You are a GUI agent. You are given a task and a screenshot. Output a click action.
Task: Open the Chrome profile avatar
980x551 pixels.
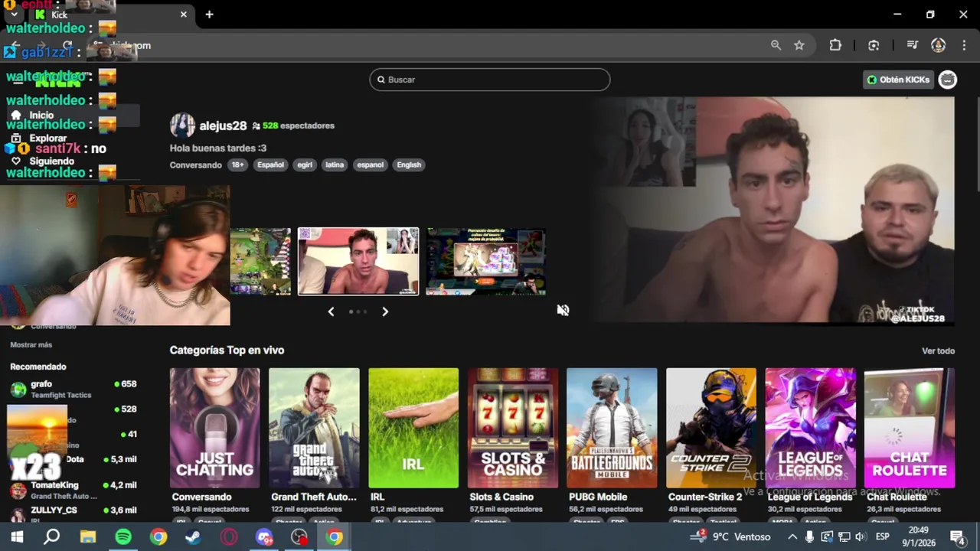pyautogui.click(x=938, y=45)
